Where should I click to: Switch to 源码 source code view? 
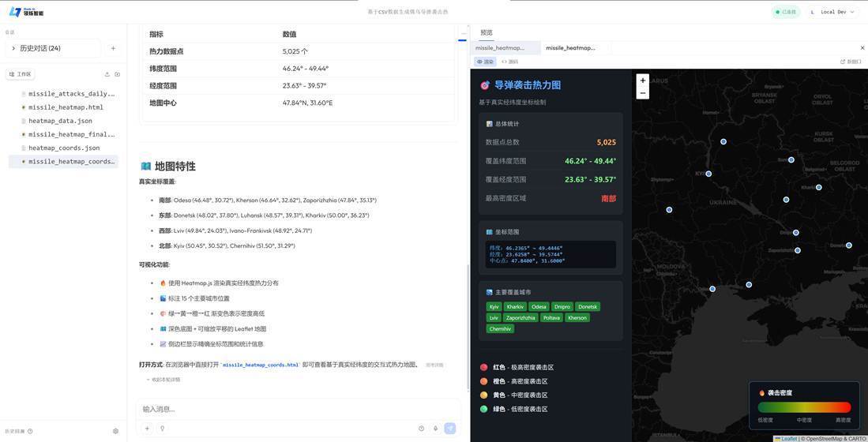509,62
